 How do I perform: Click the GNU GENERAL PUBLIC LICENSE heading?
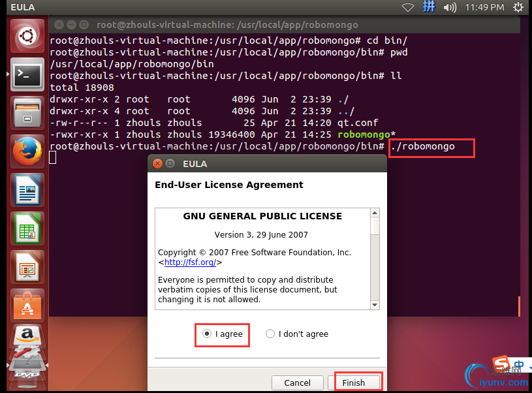coord(262,216)
